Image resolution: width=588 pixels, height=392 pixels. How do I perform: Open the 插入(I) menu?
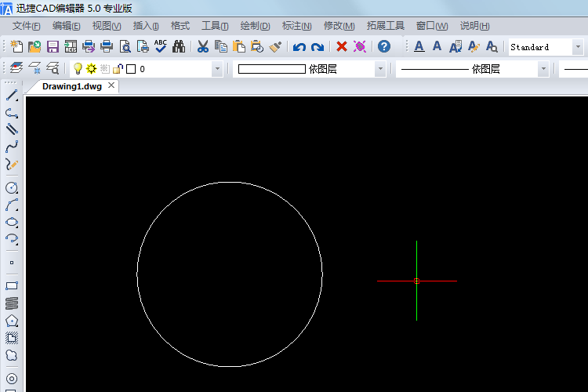coord(146,26)
